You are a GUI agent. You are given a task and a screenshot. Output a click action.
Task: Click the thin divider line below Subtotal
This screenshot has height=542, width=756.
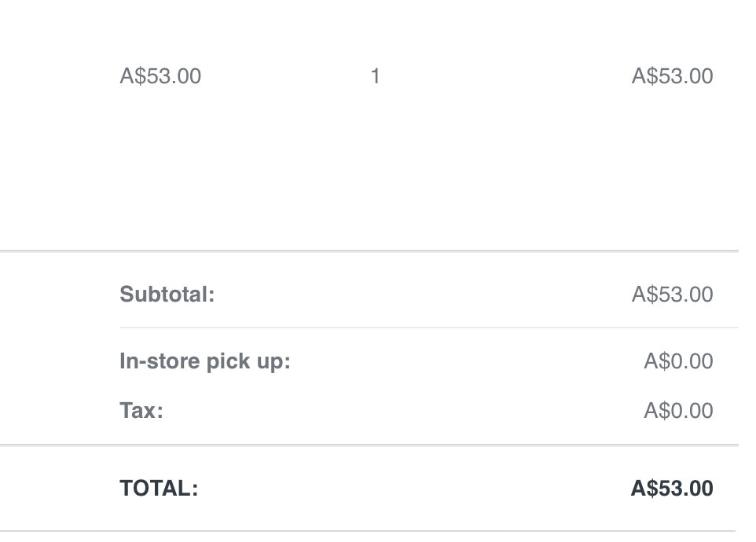click(x=428, y=328)
